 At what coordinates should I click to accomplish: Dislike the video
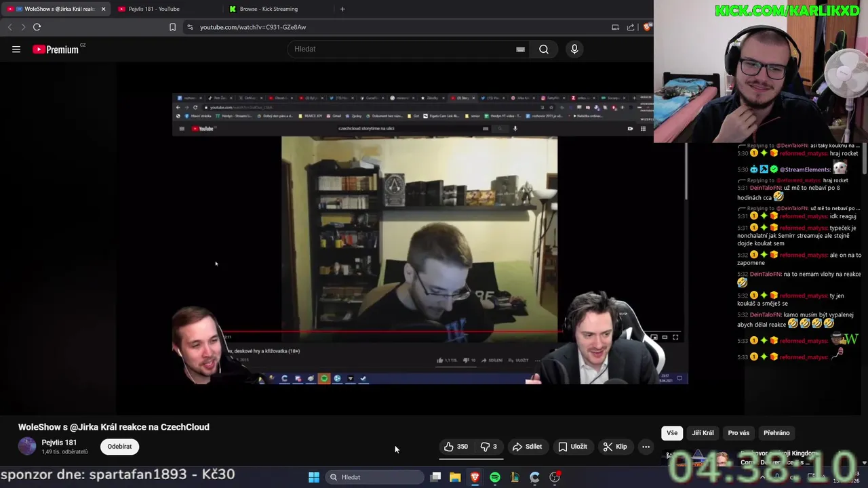(x=489, y=447)
